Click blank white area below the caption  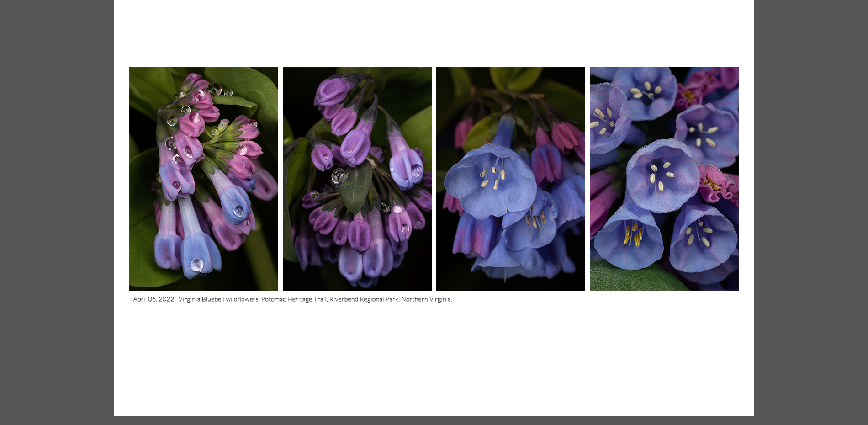pos(434,361)
